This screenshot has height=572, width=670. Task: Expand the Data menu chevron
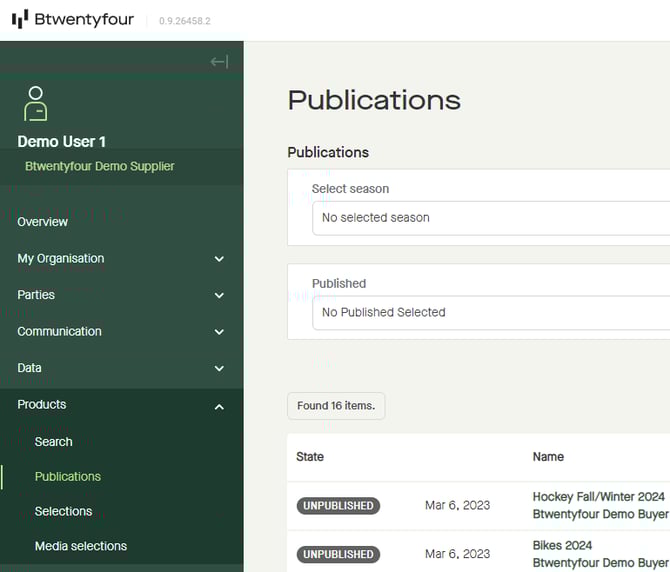(x=219, y=369)
